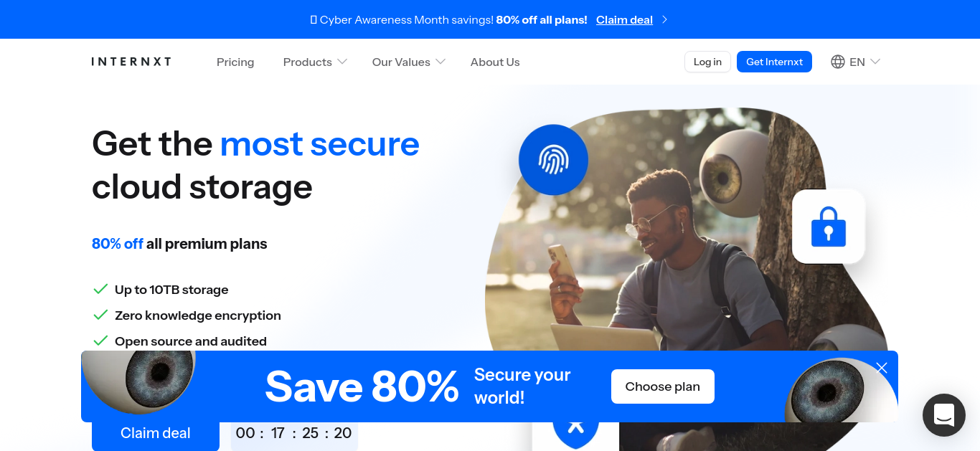Click the INTERNXT logo
This screenshot has height=451, width=980.
click(131, 62)
